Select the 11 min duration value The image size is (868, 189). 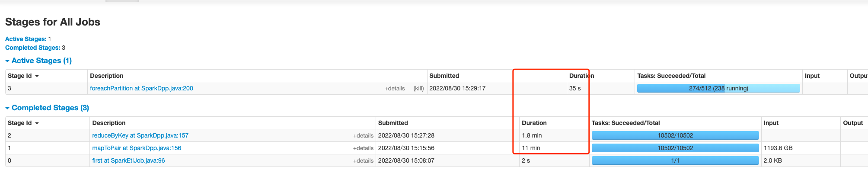click(531, 148)
